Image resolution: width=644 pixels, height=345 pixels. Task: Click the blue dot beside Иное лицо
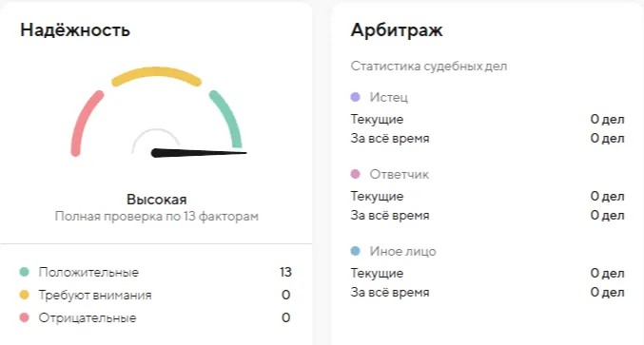coord(355,251)
